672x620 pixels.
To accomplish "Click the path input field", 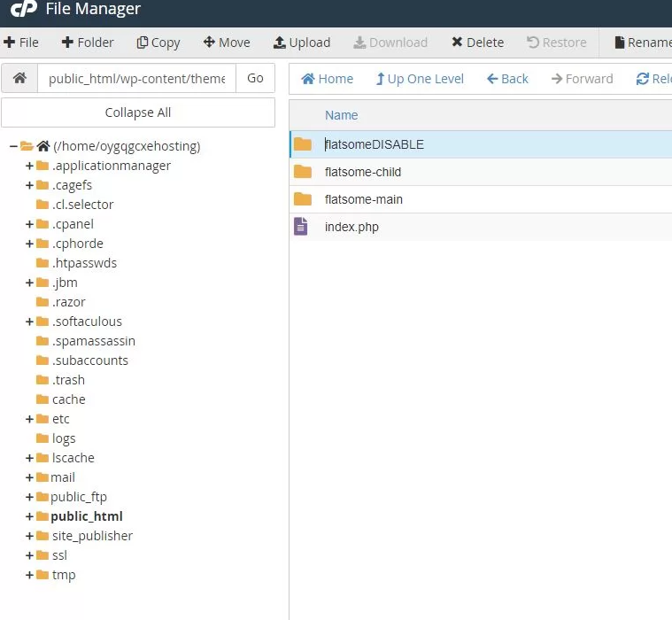I will pos(136,78).
